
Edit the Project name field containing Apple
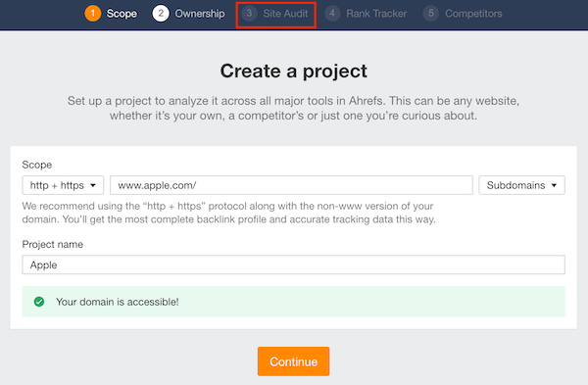click(293, 265)
